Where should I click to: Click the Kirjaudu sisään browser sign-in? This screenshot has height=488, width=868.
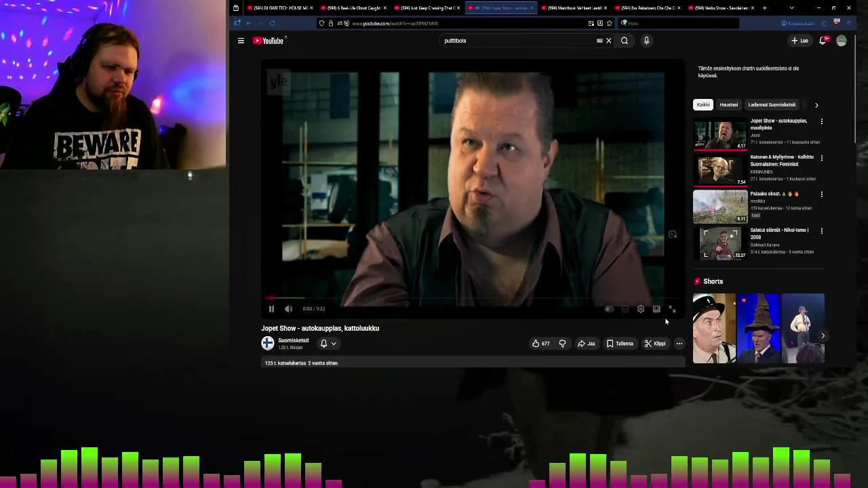[797, 24]
